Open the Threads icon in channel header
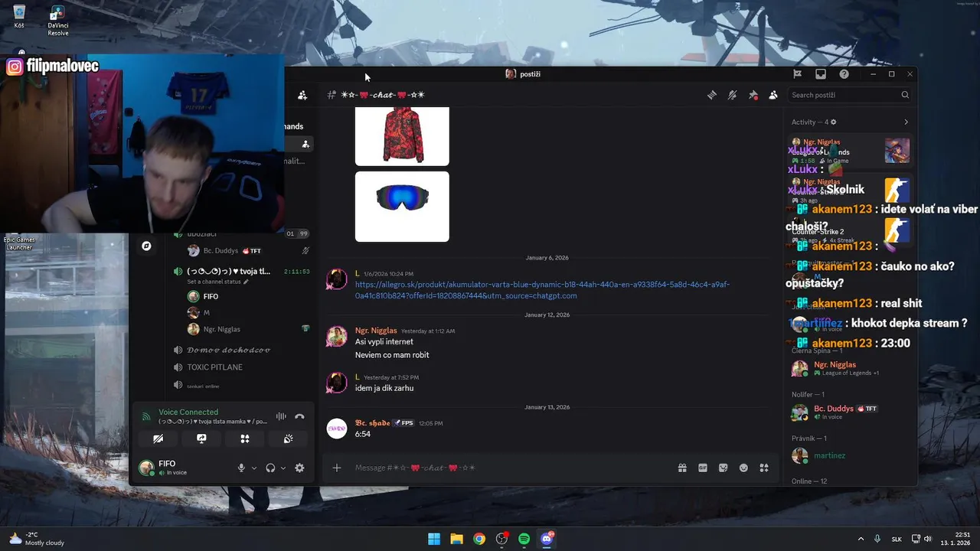980x551 pixels. (x=711, y=95)
